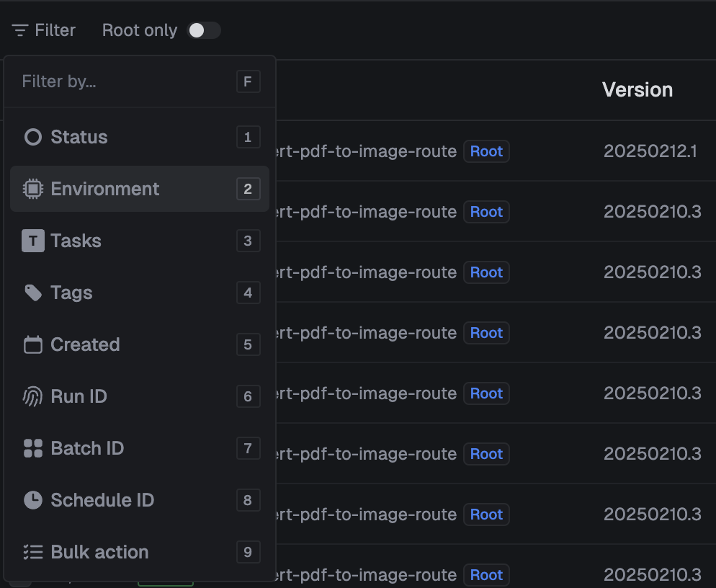Click the Root badge on version 20250212.1 row
Screen dimensions: 716x588
(486, 151)
